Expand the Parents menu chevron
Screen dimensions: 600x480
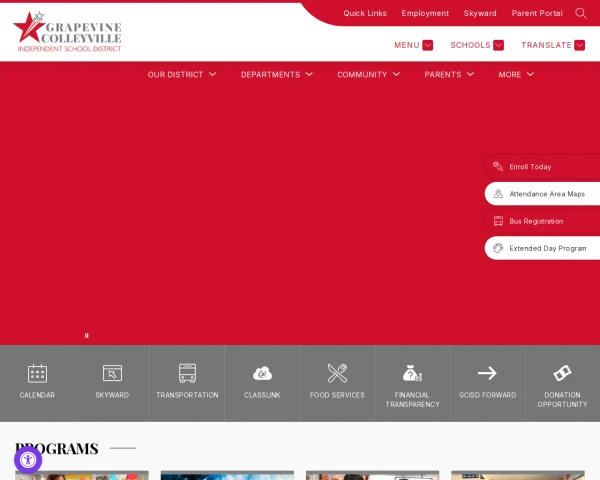click(470, 74)
